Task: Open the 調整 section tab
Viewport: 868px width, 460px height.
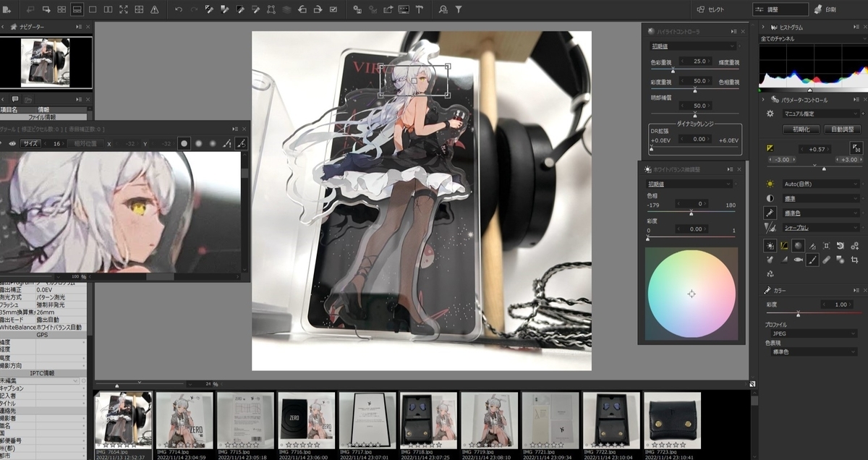Action: (780, 9)
